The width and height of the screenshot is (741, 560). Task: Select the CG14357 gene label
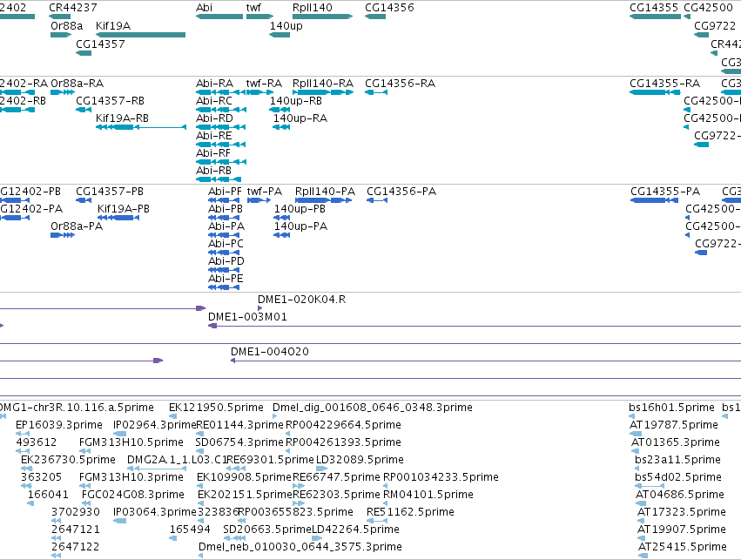click(101, 44)
